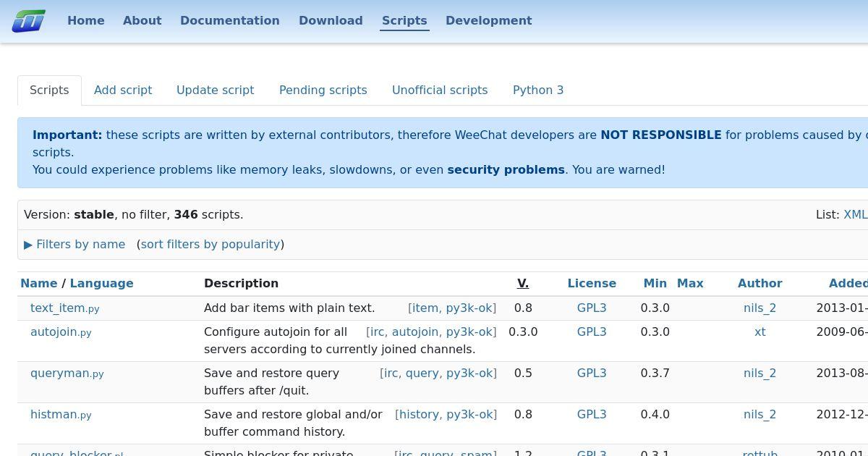Click GPL3 license in text_item row
868x456 pixels.
(592, 308)
